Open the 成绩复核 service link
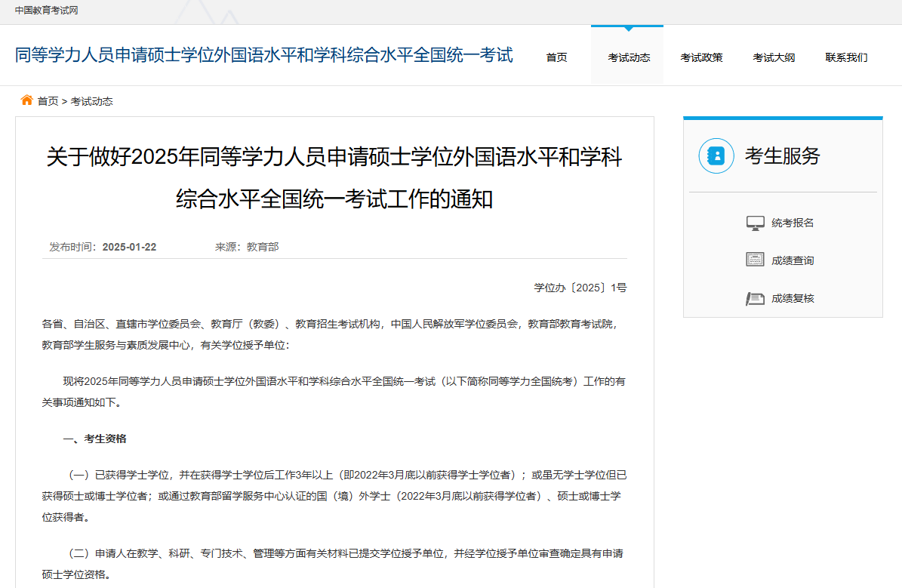 pos(793,299)
